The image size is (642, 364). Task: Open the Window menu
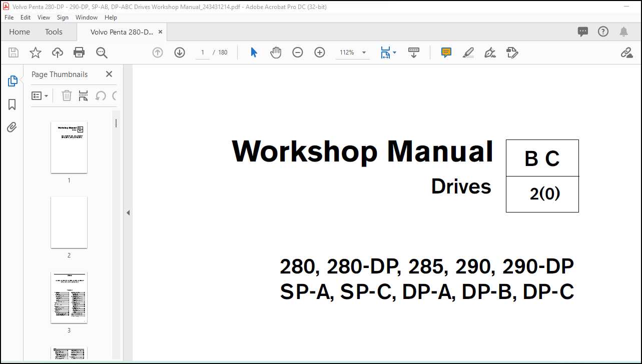[x=87, y=17]
